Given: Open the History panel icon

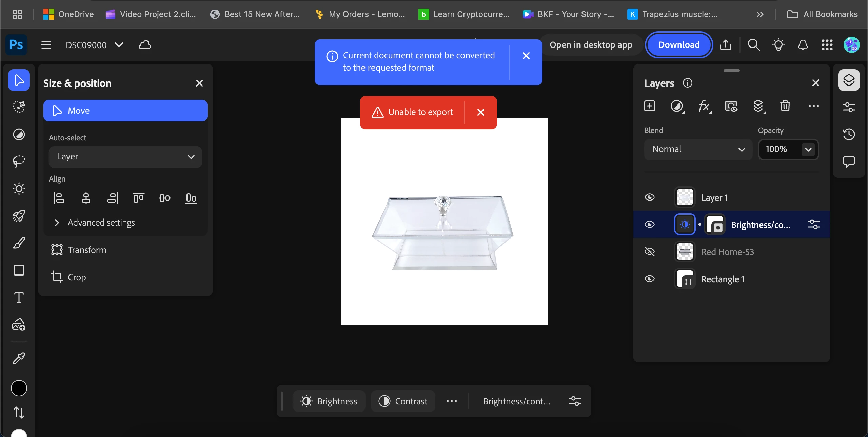Looking at the screenshot, I should pyautogui.click(x=849, y=134).
